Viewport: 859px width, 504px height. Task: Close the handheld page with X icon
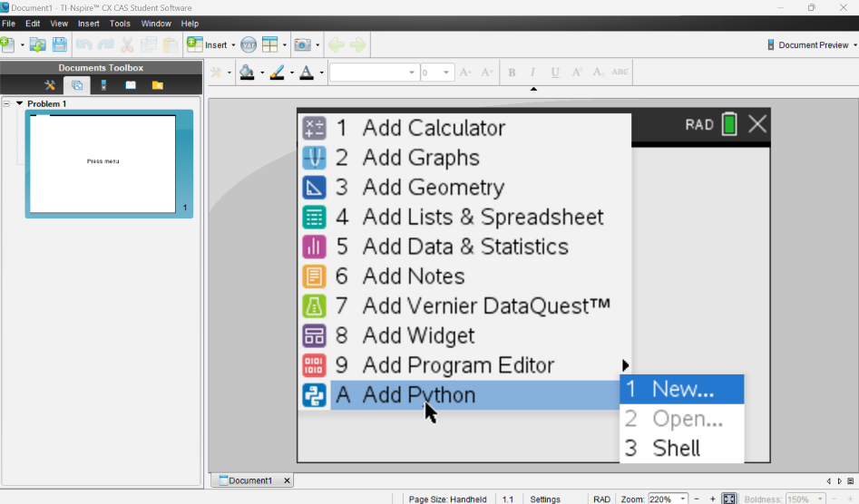pos(757,124)
